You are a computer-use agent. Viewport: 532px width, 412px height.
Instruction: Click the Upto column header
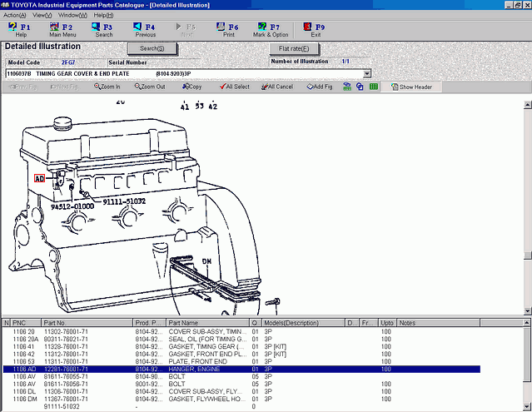pos(387,323)
